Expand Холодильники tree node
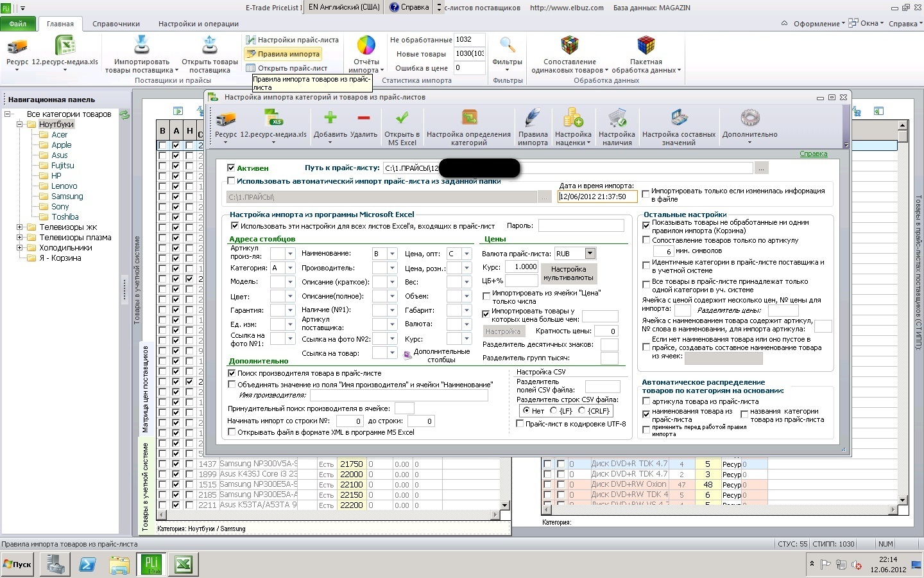The height and width of the screenshot is (578, 924). [20, 248]
